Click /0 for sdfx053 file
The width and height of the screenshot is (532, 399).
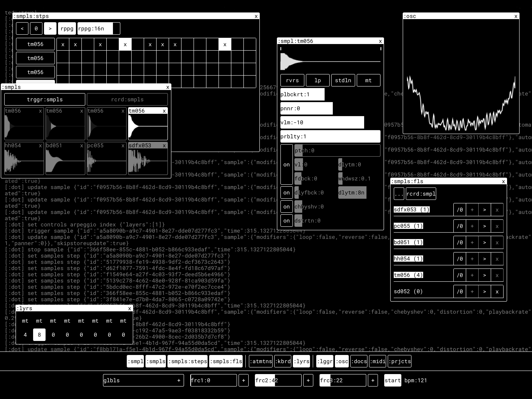pyautogui.click(x=460, y=210)
